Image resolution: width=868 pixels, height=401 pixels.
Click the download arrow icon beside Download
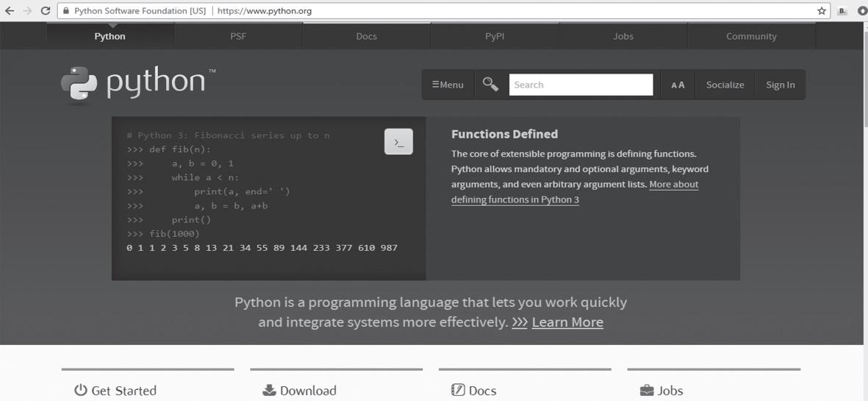point(269,390)
